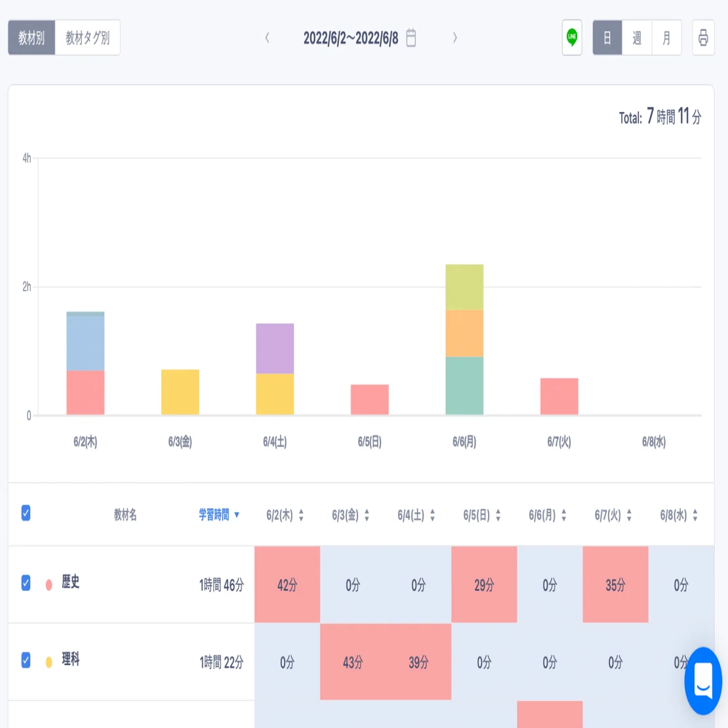Open the calendar date picker icon
Viewport: 728px width, 728px height.
411,37
